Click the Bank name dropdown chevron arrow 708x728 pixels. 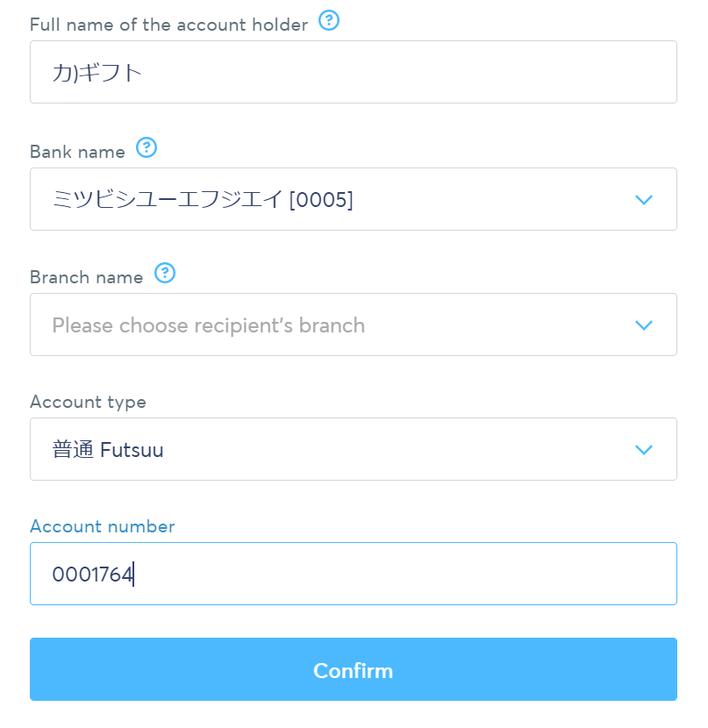coord(644,200)
